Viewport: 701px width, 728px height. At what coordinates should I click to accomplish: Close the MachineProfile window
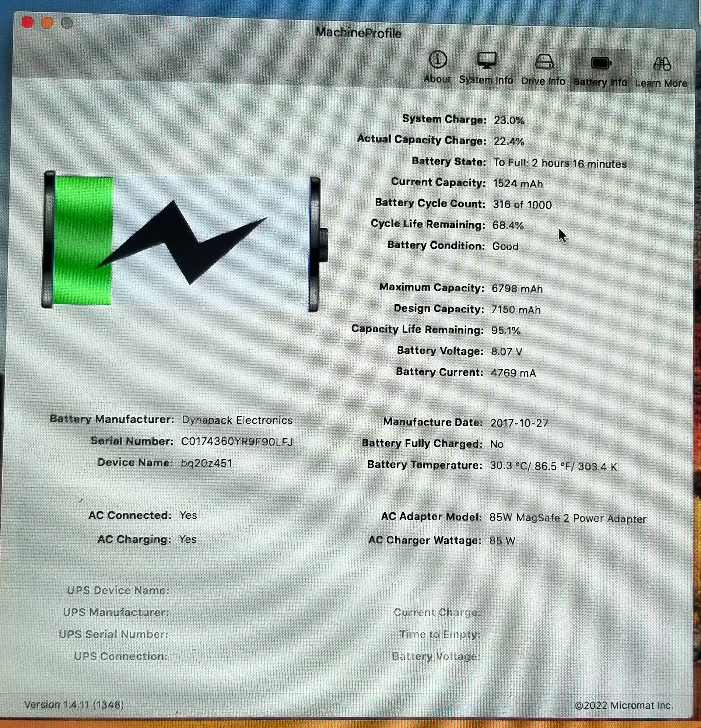pos(28,22)
